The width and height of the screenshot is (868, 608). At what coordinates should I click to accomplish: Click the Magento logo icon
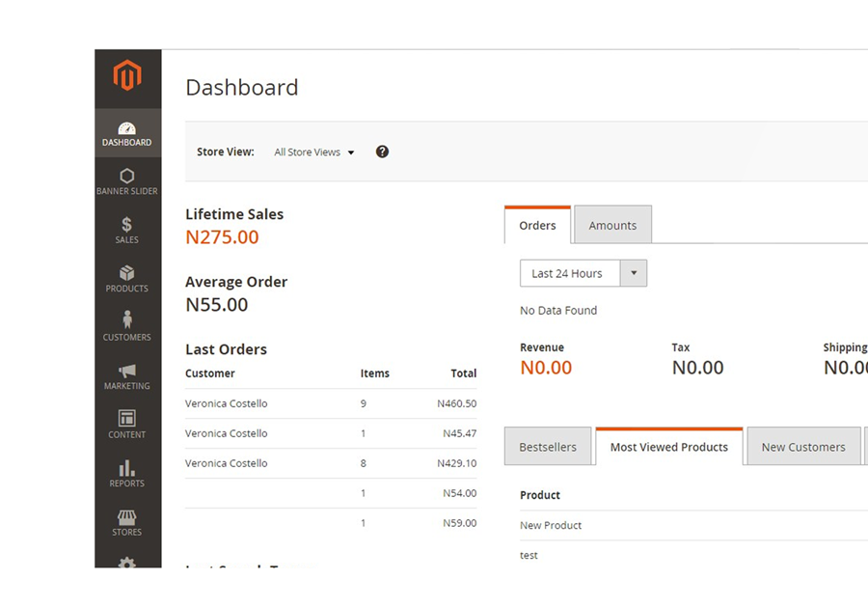pos(127,75)
